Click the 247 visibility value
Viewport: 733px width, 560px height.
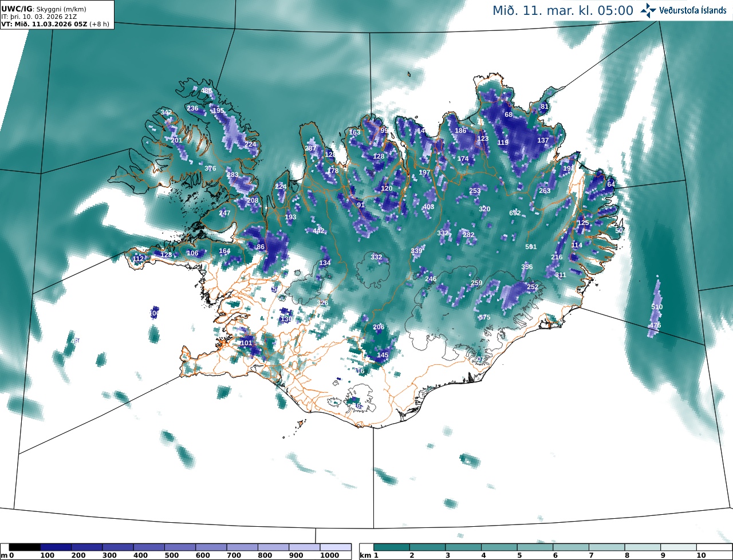(224, 213)
